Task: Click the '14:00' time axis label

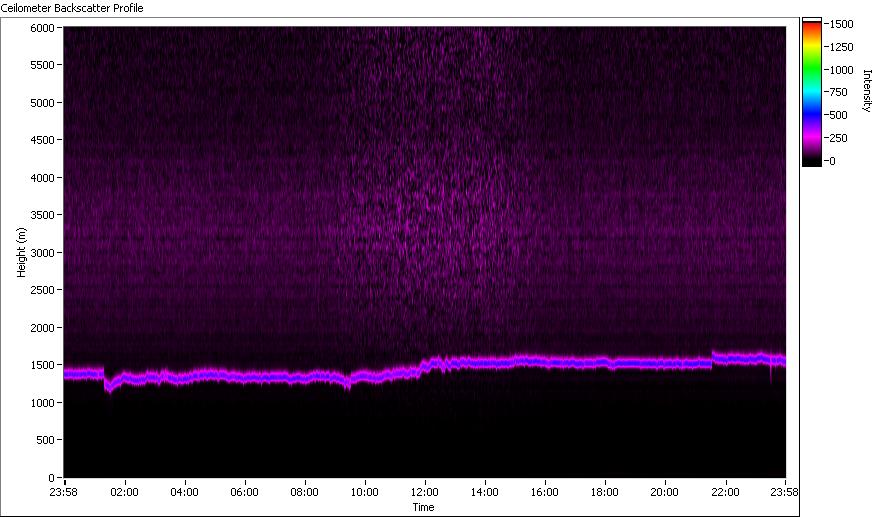Action: click(x=484, y=492)
